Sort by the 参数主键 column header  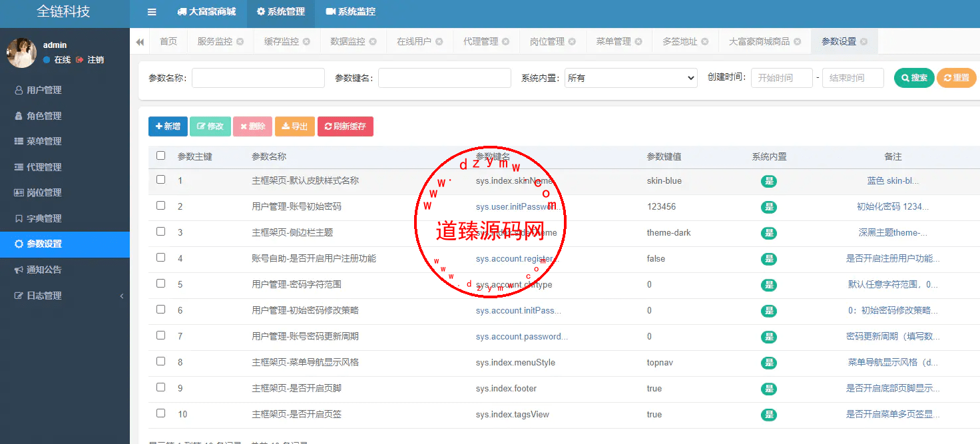click(x=195, y=156)
